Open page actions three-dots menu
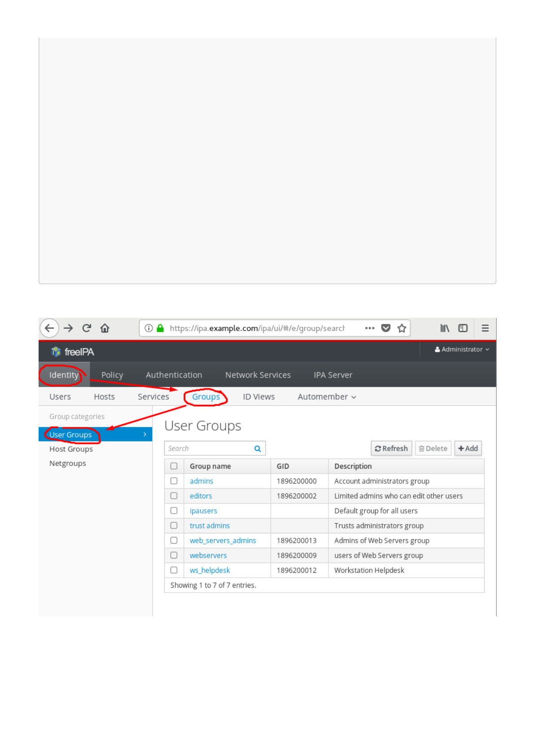Screen dimensions: 534x756 (x=370, y=328)
